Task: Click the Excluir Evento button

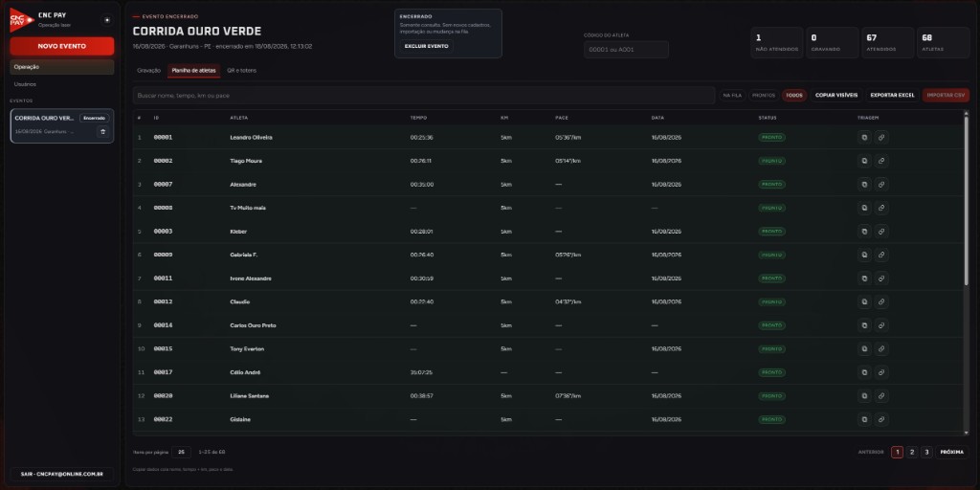Action: click(x=426, y=46)
